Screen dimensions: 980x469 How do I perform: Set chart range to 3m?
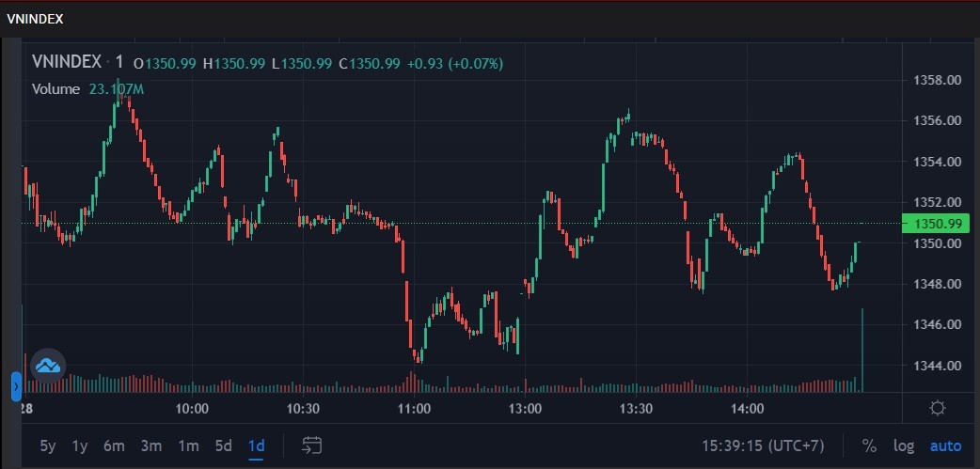click(150, 446)
